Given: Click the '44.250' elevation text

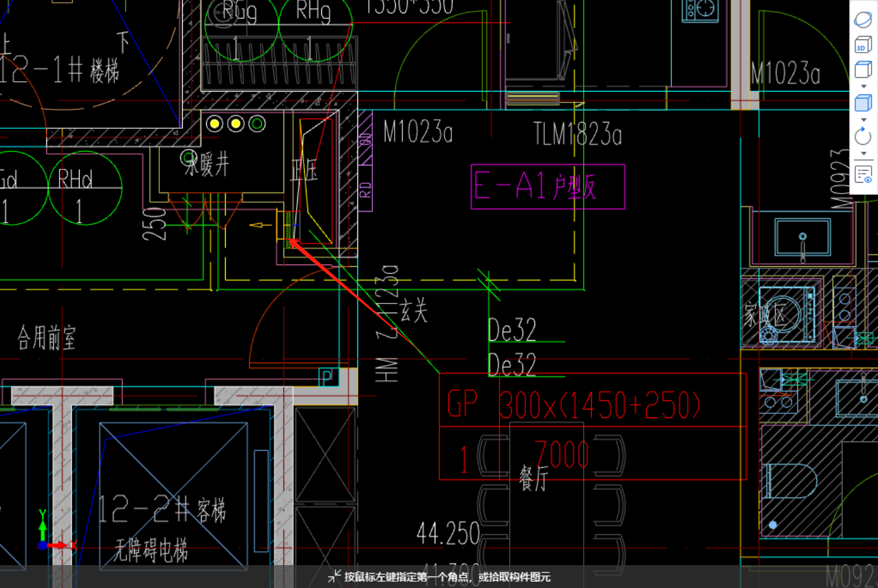Looking at the screenshot, I should pyautogui.click(x=448, y=534).
